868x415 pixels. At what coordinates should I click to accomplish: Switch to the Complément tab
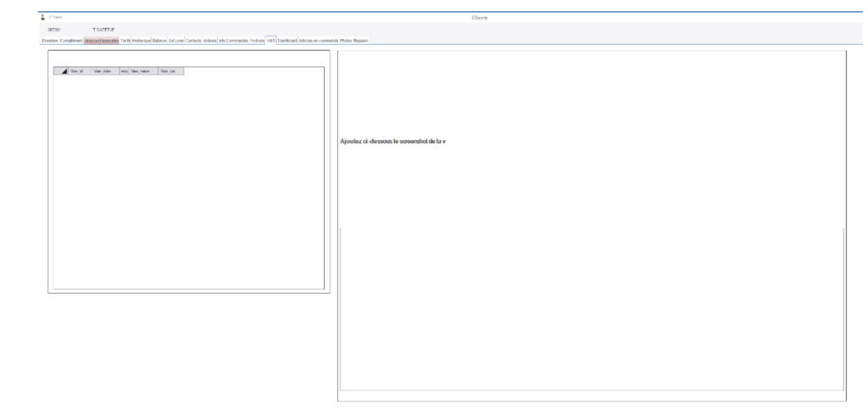click(x=71, y=40)
